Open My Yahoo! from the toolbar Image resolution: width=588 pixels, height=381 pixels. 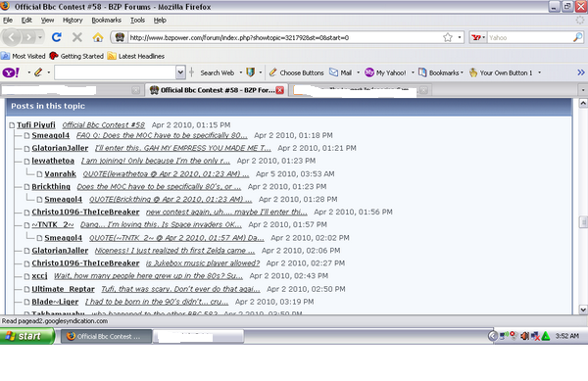385,72
